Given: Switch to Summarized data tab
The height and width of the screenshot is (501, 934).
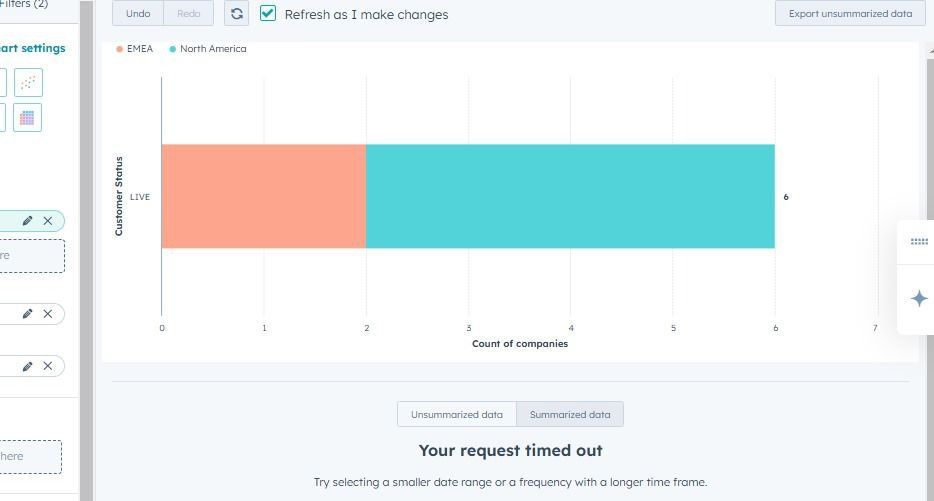Looking at the screenshot, I should point(570,414).
